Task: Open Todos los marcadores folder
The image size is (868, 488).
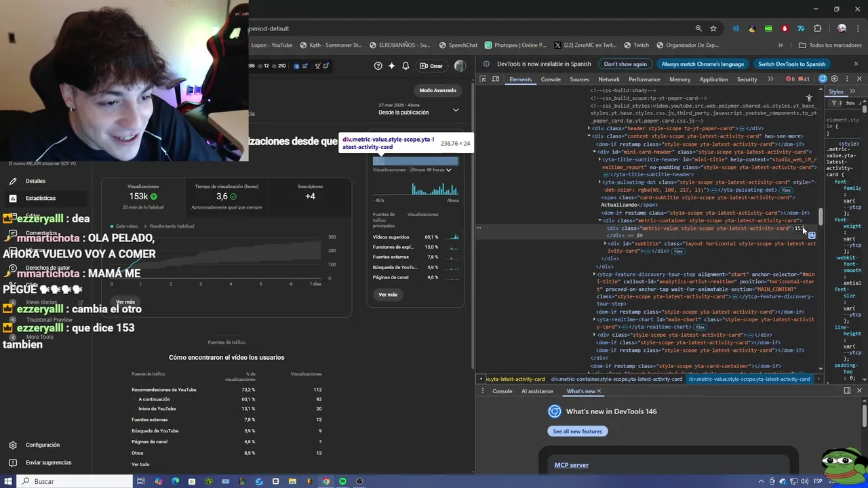Action: pos(830,45)
